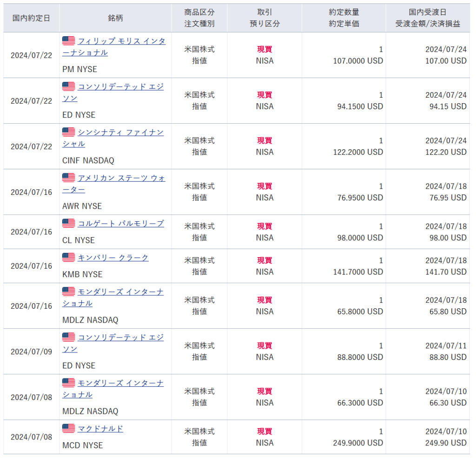Click the flag icon beside マクドナルド
Viewport: 476px width, 458px height.
(68, 428)
